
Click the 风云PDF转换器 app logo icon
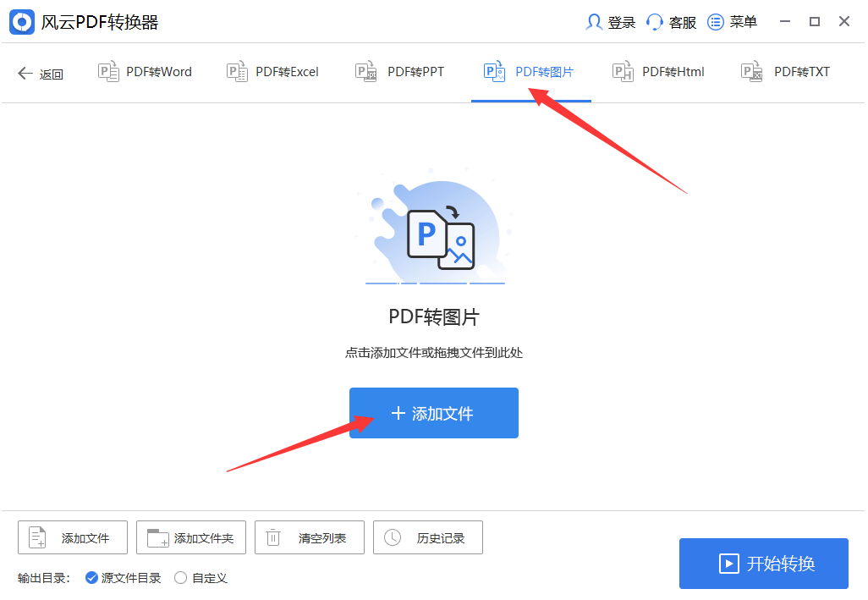point(21,22)
